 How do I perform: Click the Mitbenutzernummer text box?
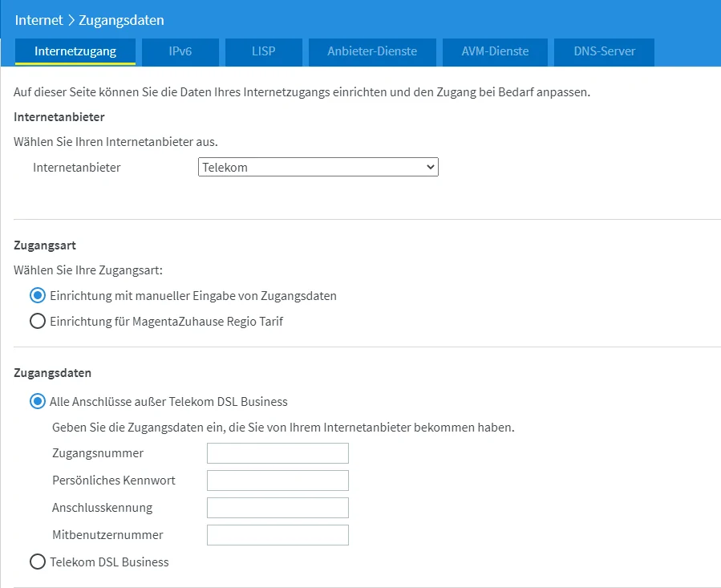277,534
